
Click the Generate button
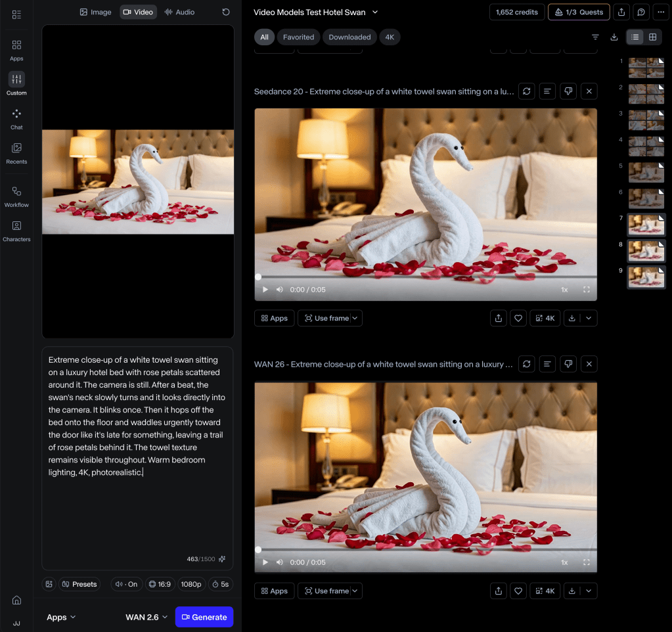[204, 617]
